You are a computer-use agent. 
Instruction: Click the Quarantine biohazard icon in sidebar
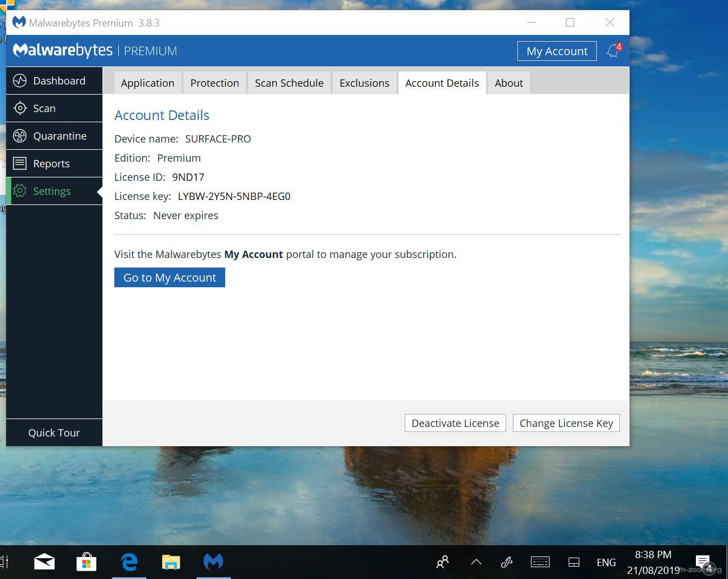pyautogui.click(x=20, y=136)
